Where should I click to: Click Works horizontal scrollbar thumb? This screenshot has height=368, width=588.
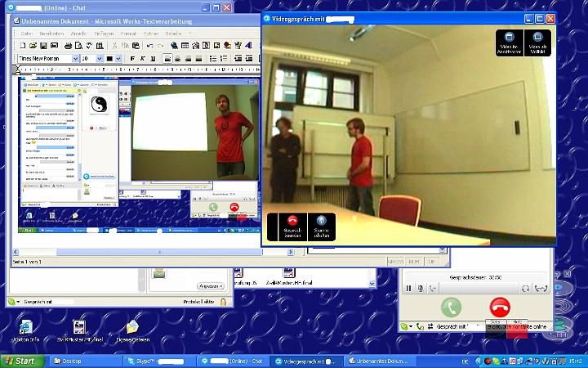(x=159, y=253)
